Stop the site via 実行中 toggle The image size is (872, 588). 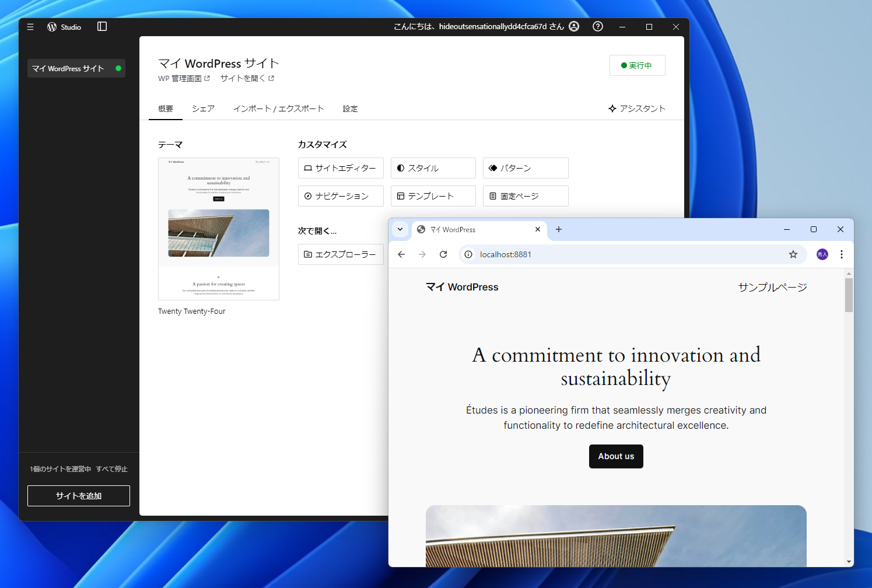637,65
